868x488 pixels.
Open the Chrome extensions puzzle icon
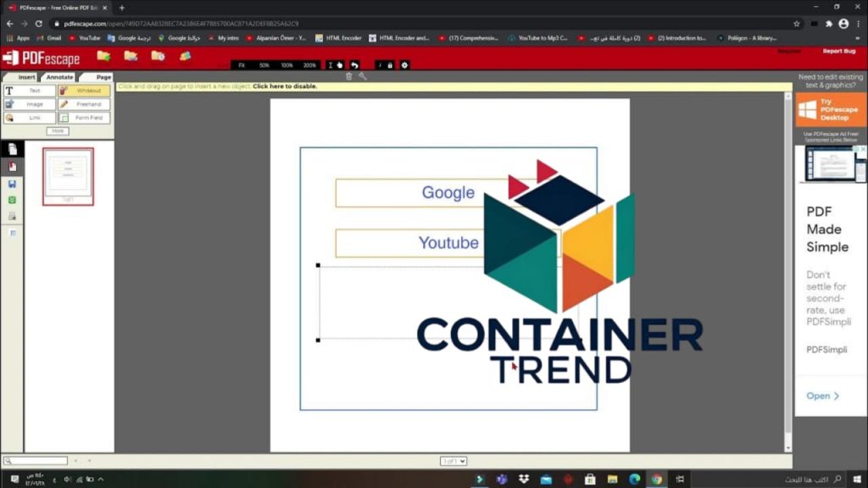pos(829,24)
